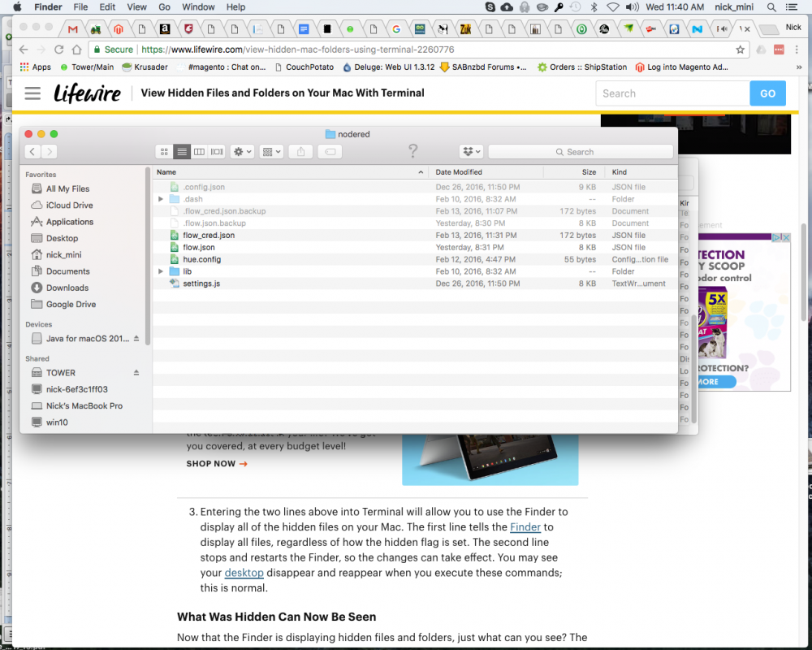Open the View menu

tap(136, 7)
